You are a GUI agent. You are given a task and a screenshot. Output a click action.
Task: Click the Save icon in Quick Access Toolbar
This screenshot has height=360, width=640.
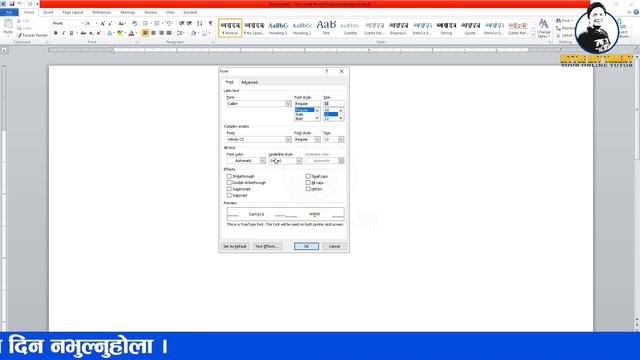click(11, 4)
